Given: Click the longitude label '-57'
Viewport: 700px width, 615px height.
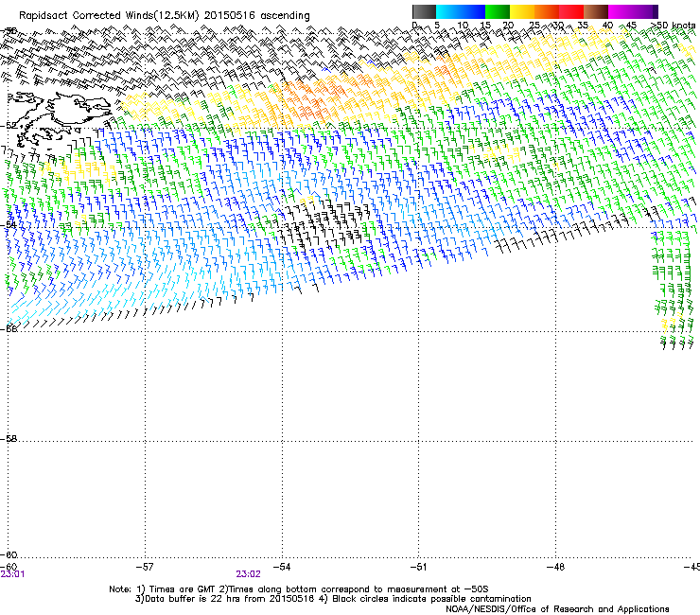Looking at the screenshot, I should [x=144, y=567].
